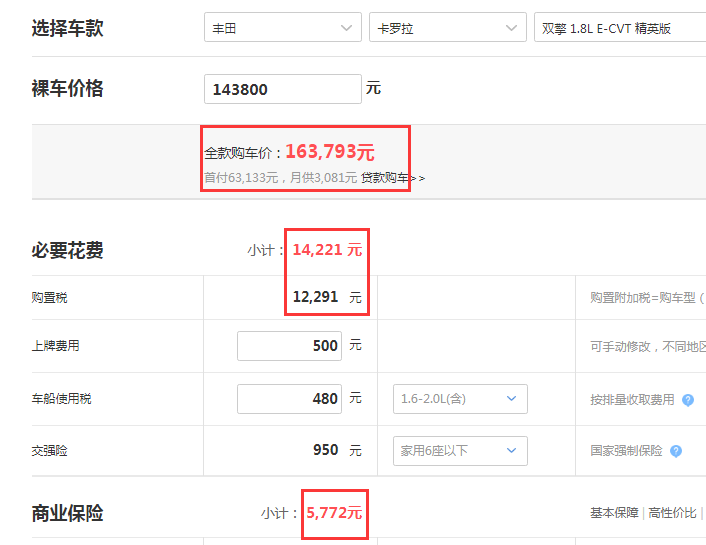Image resolution: width=706 pixels, height=545 pixels.
Task: Click the 购置附加税 formula note
Action: [648, 298]
